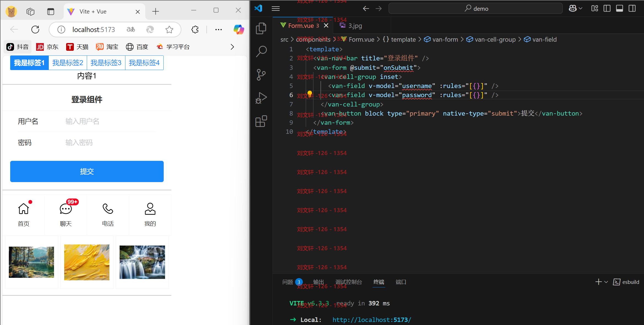The image size is (644, 325).
Task: Click the browser back arrow
Action: [14, 30]
